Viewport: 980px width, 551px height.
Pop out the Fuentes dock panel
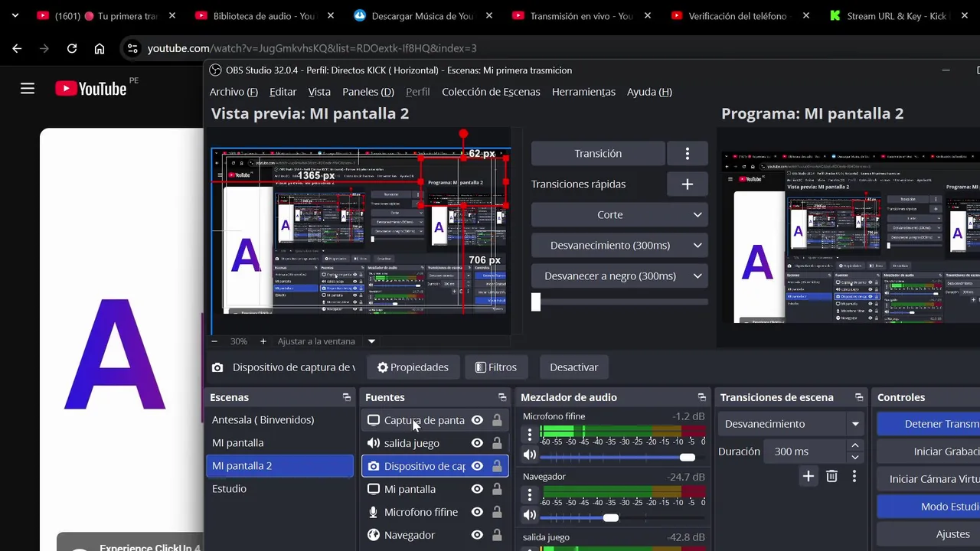[502, 397]
